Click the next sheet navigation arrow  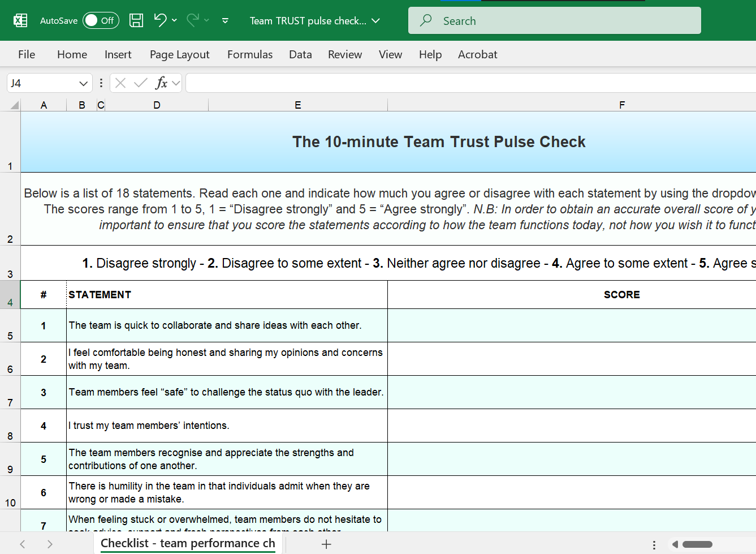pyautogui.click(x=50, y=544)
